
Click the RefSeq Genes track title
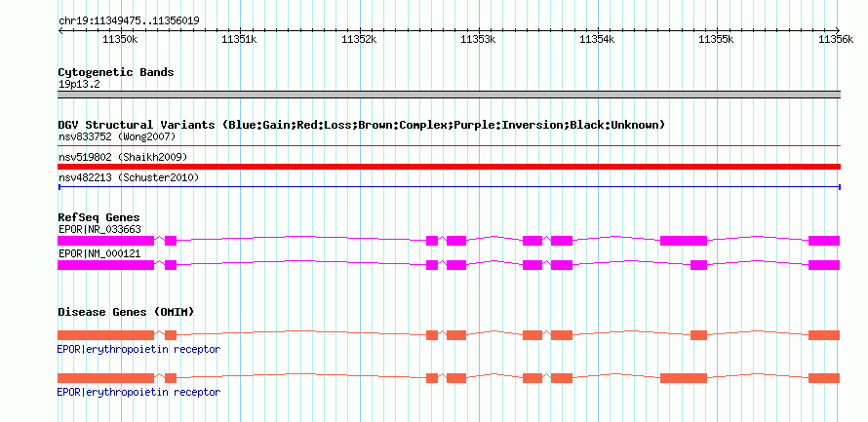click(99, 217)
